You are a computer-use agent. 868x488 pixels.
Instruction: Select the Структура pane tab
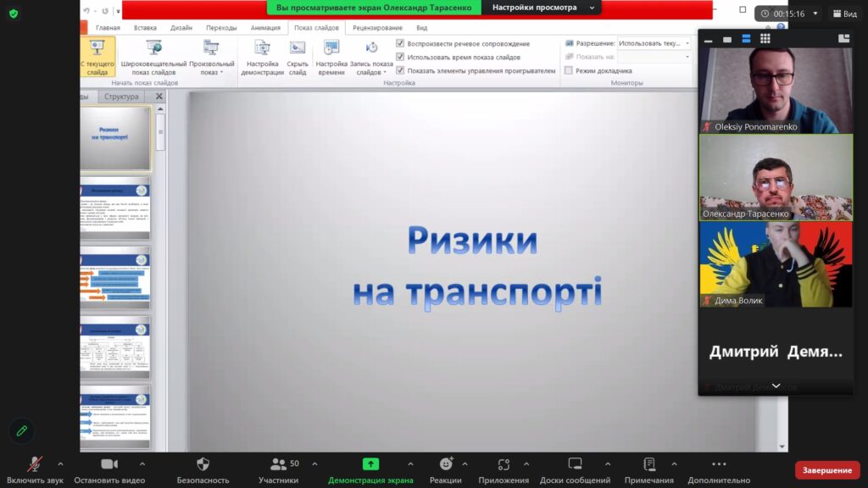point(121,97)
